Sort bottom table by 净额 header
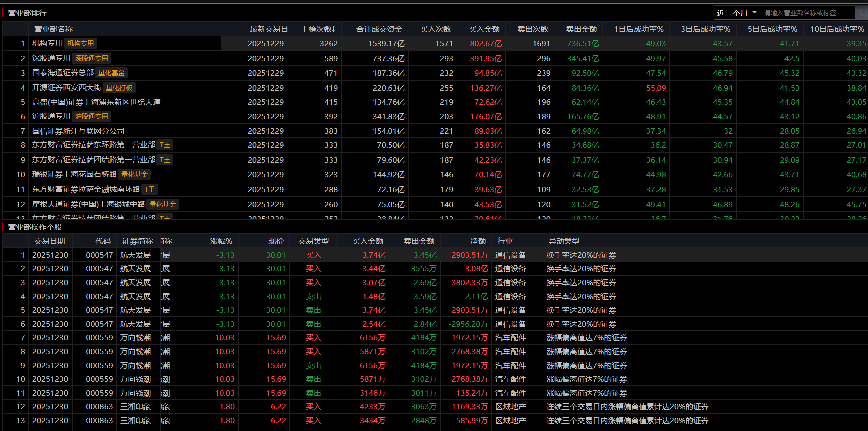 pos(478,241)
